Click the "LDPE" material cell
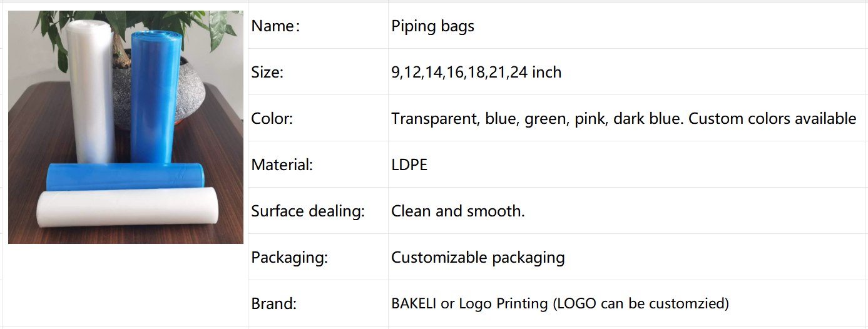 (x=409, y=165)
